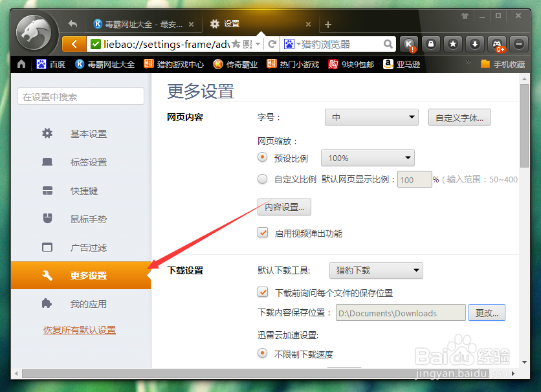541x392 pixels.
Task: Click the 自定义字体... button
Action: [459, 117]
